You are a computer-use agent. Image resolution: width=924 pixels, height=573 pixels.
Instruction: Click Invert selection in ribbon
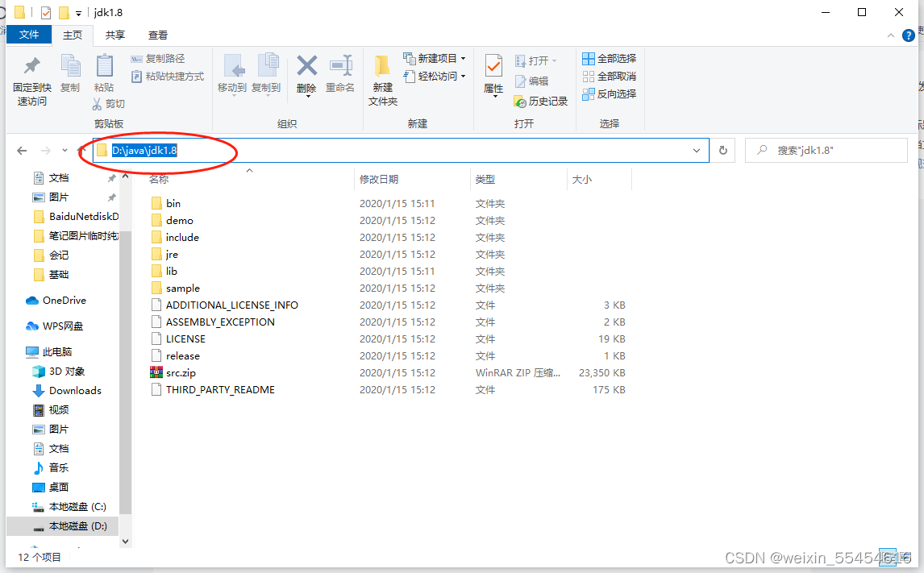610,93
